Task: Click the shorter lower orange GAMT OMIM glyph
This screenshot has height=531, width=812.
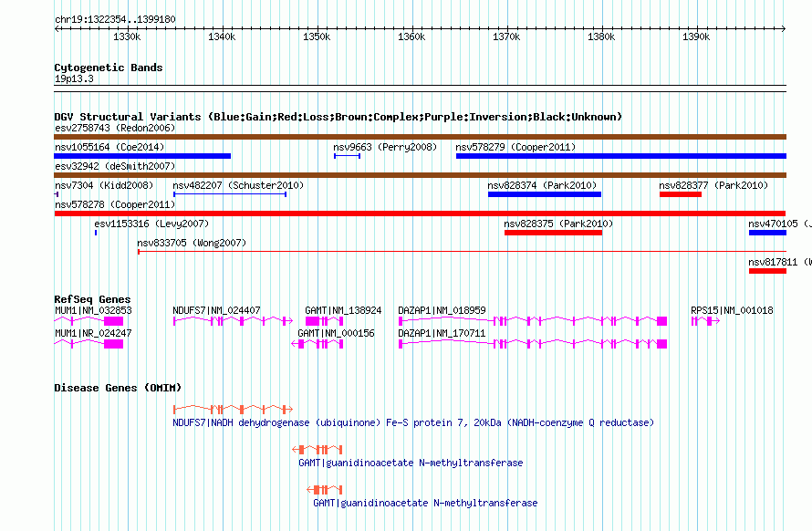Action: 325,490
